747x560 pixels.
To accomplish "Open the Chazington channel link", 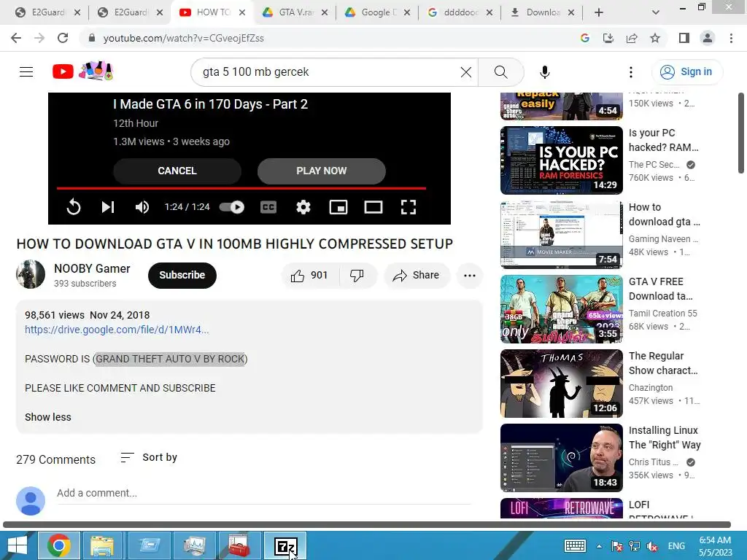I will click(x=651, y=388).
